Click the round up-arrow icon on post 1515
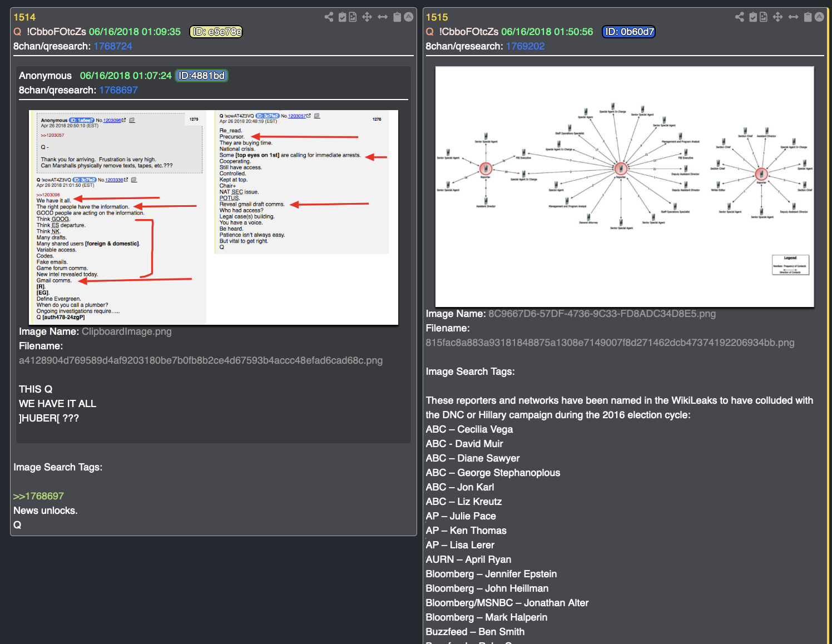 (819, 17)
